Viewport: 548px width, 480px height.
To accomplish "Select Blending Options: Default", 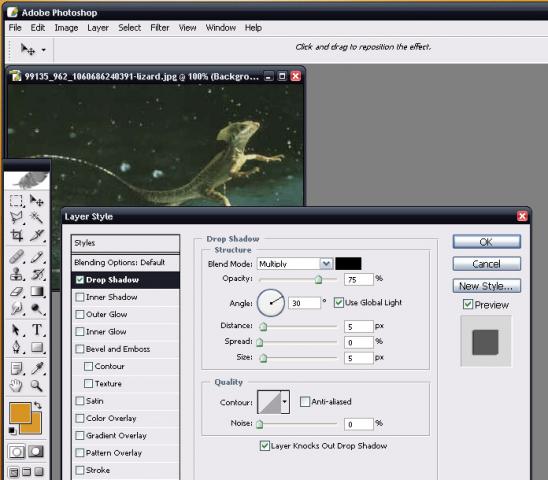I will [x=125, y=262].
